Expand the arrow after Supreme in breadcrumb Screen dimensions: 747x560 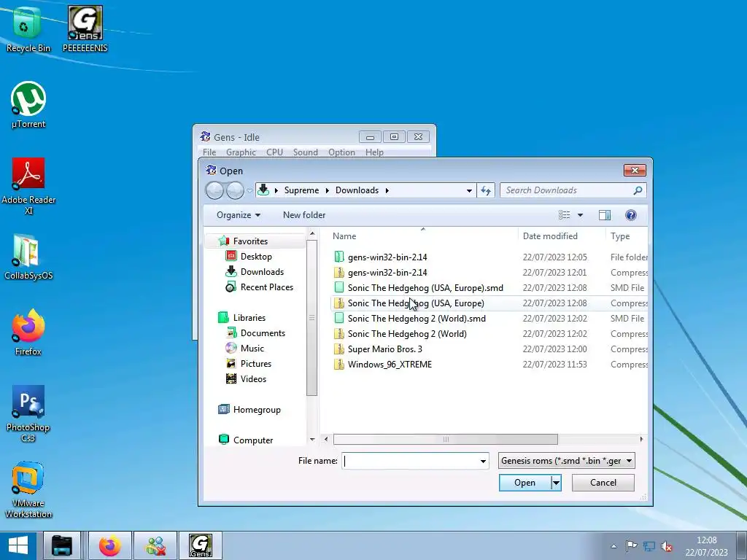[x=328, y=190]
